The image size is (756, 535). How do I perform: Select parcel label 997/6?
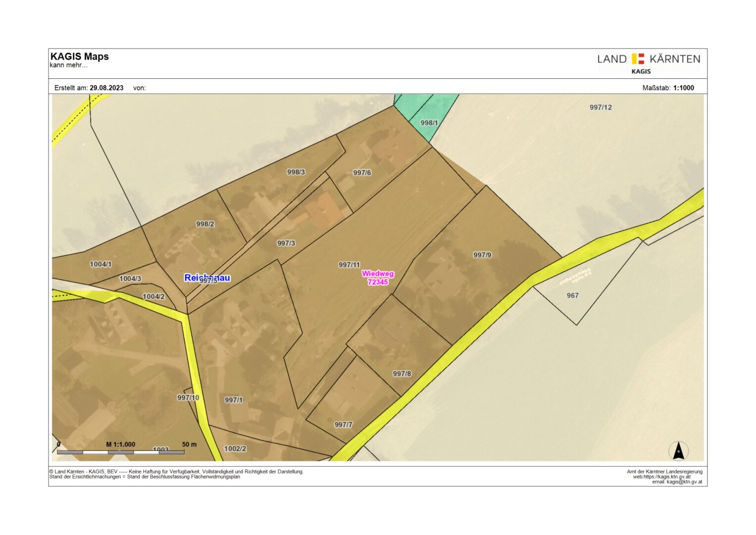coord(362,173)
